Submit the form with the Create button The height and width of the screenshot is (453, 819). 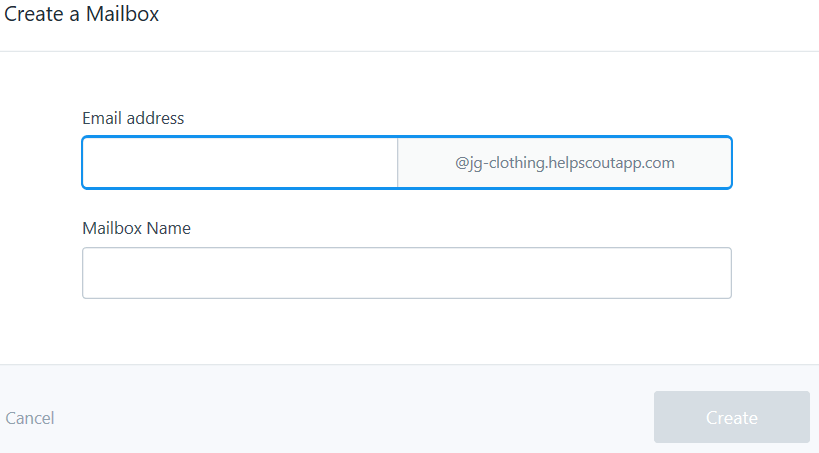pyautogui.click(x=731, y=417)
